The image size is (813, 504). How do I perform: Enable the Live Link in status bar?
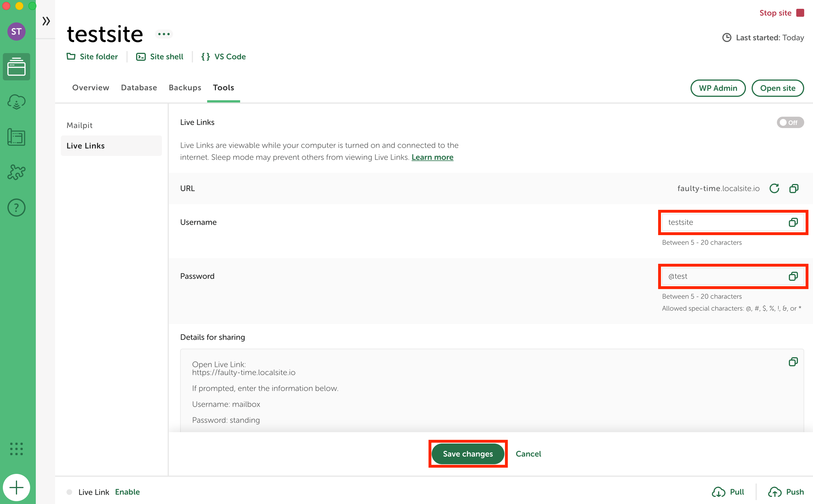(x=127, y=492)
